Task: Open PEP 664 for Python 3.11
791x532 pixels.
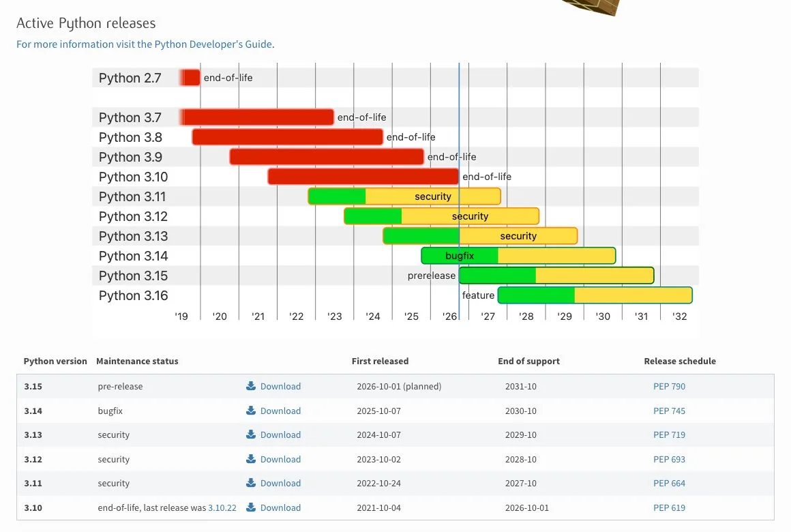Action: coord(669,483)
